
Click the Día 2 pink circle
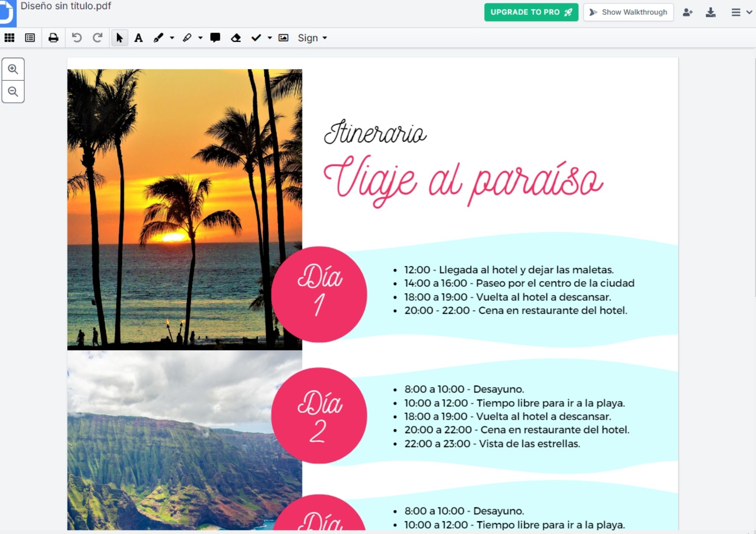(x=319, y=415)
